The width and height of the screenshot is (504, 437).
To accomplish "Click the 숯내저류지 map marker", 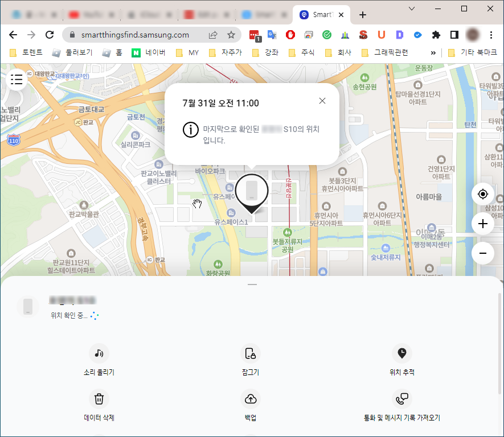I will point(386,248).
